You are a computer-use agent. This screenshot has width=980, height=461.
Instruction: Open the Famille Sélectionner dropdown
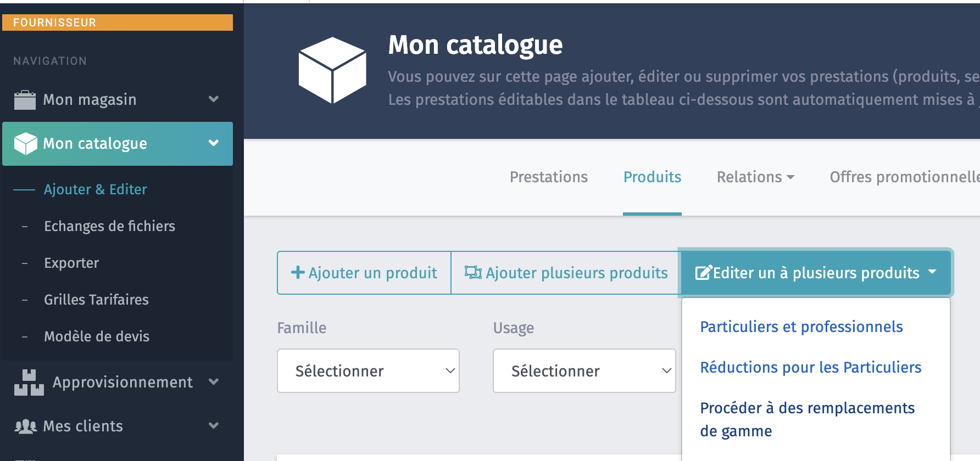368,371
